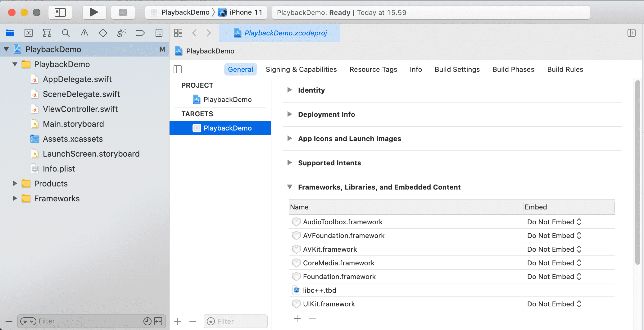The height and width of the screenshot is (330, 644).
Task: Hide the project and targets list
Action: 178,69
